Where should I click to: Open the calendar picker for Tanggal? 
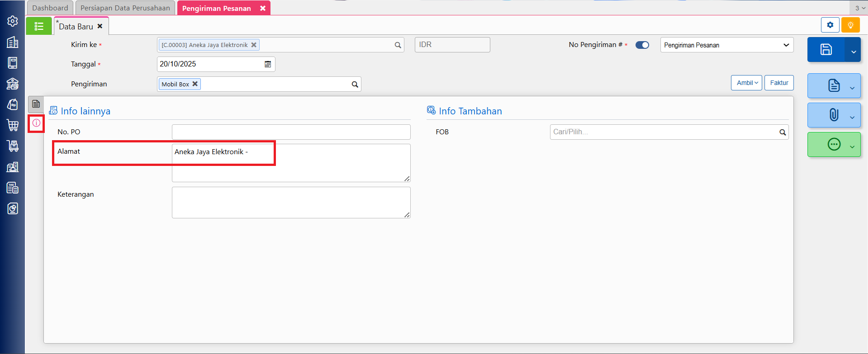[268, 64]
